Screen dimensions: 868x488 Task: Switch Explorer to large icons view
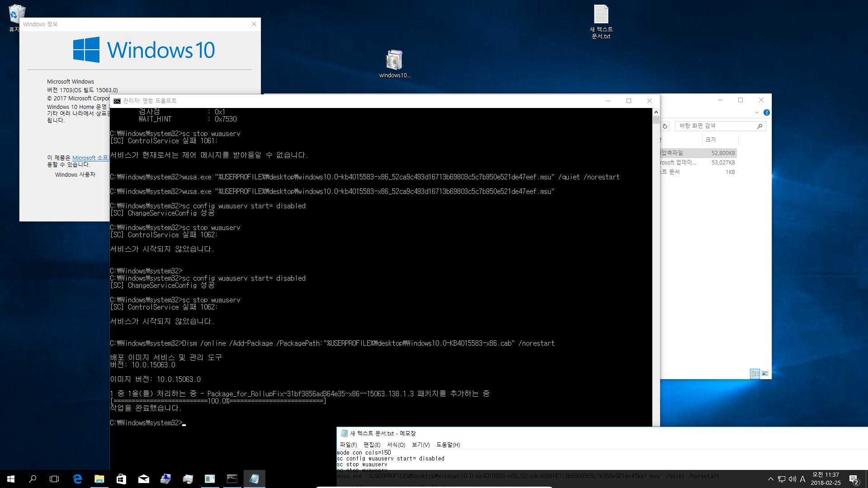(x=765, y=374)
